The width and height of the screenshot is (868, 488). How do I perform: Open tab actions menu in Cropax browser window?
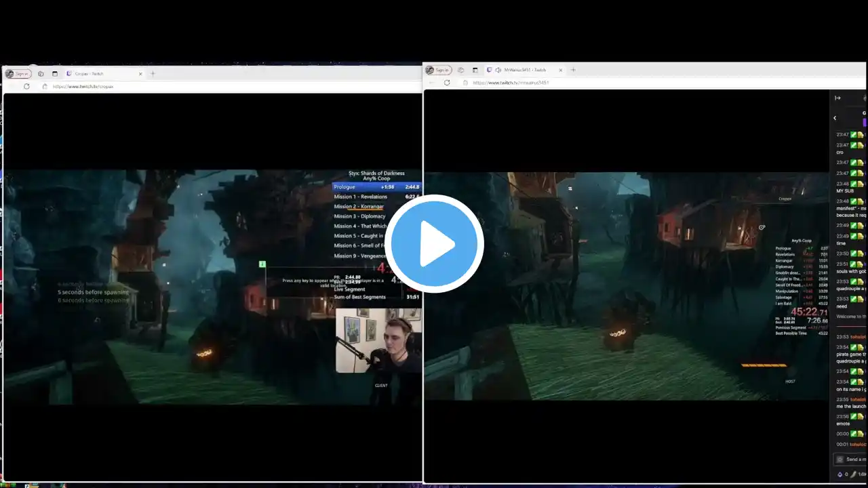[54, 74]
